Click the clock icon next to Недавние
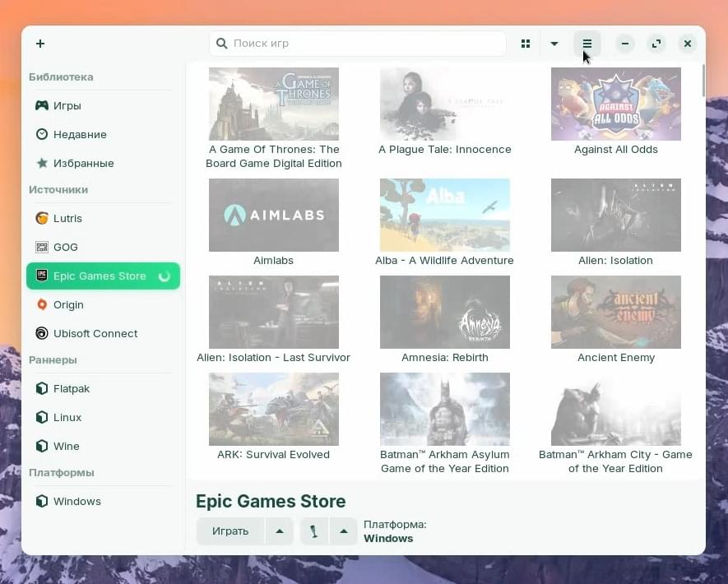This screenshot has height=584, width=728. tap(42, 134)
